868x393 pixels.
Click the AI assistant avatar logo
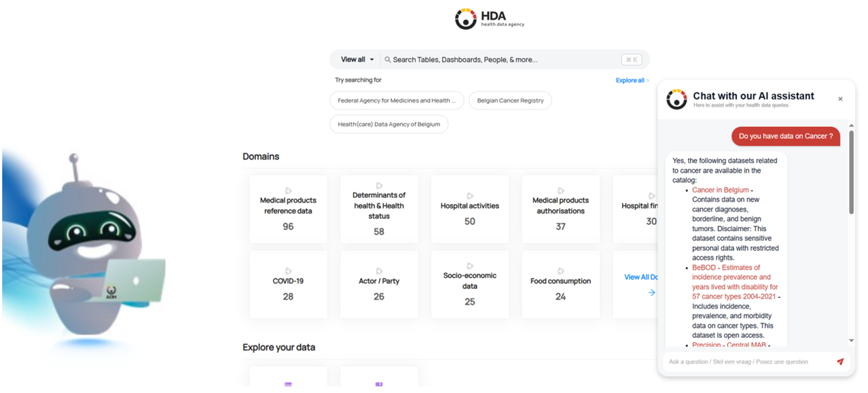676,99
